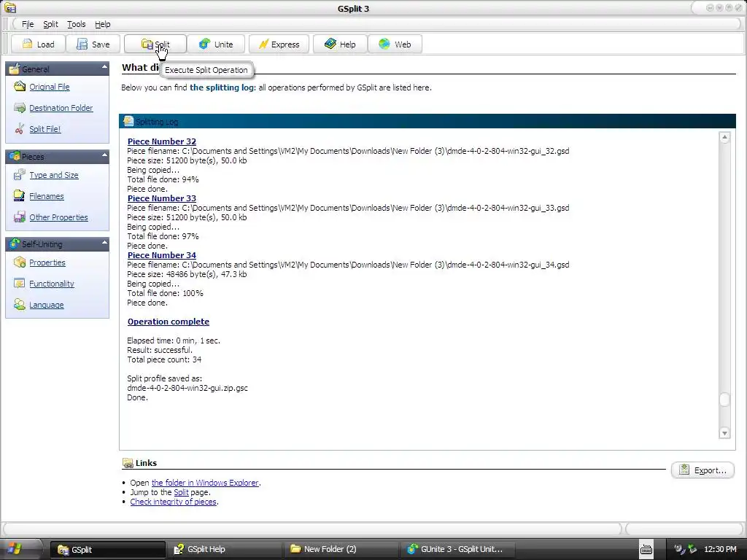Open the Tools menu
747x560 pixels.
pos(76,24)
